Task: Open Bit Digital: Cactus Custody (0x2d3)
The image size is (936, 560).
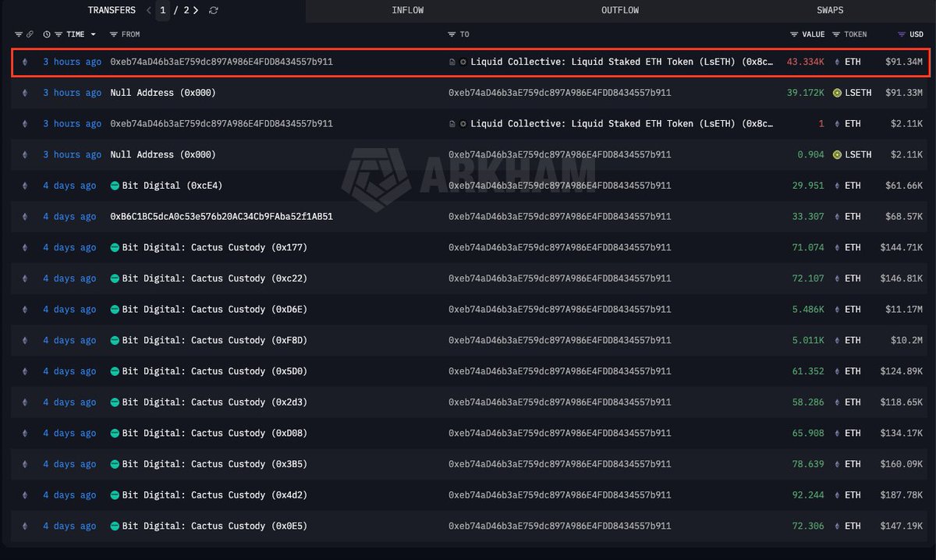Action: tap(214, 402)
